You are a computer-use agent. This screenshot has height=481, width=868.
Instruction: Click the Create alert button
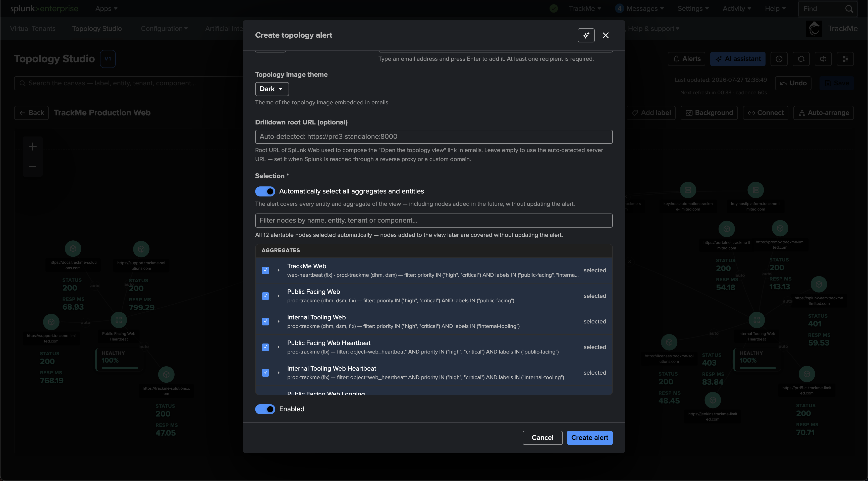(590, 438)
